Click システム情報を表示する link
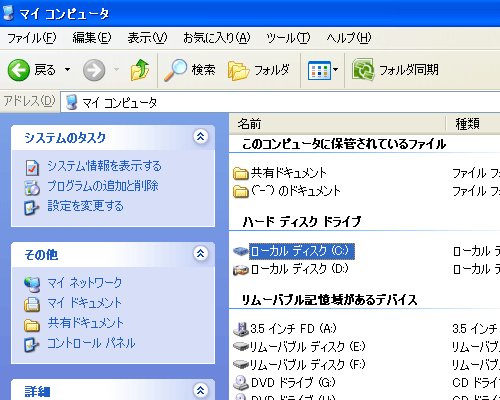The image size is (500, 400). [x=104, y=166]
